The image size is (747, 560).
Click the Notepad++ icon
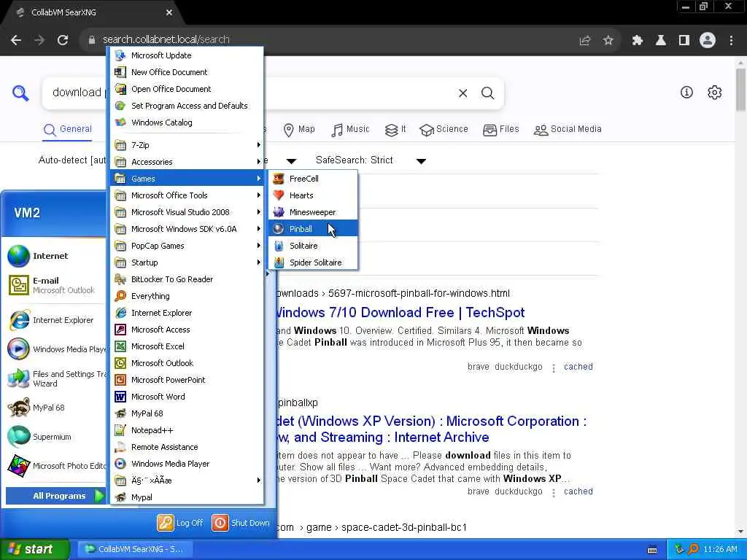[120, 430]
